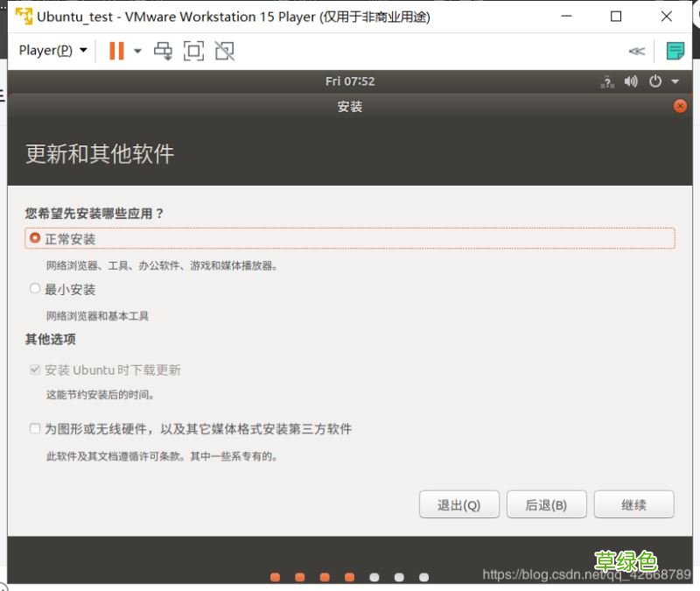700x591 pixels.
Task: Click the Ubuntu volume speaker icon
Action: (x=631, y=81)
